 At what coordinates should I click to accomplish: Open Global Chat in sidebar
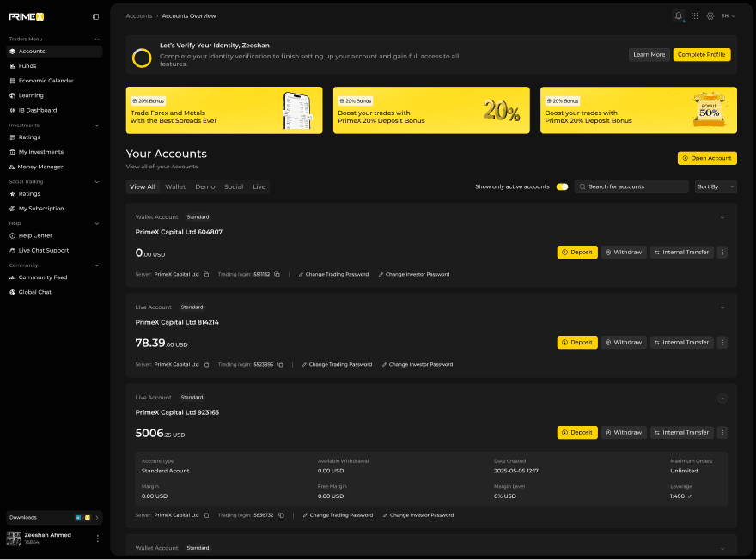pyautogui.click(x=54, y=292)
